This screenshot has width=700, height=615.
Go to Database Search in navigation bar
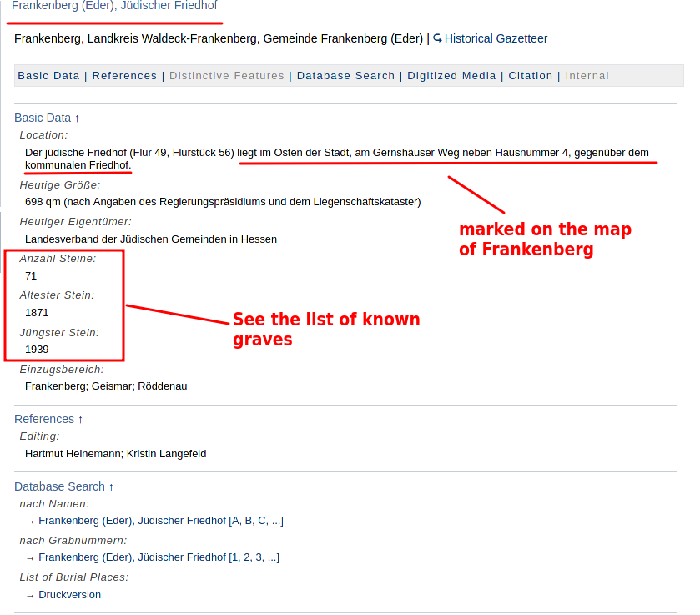pos(345,76)
